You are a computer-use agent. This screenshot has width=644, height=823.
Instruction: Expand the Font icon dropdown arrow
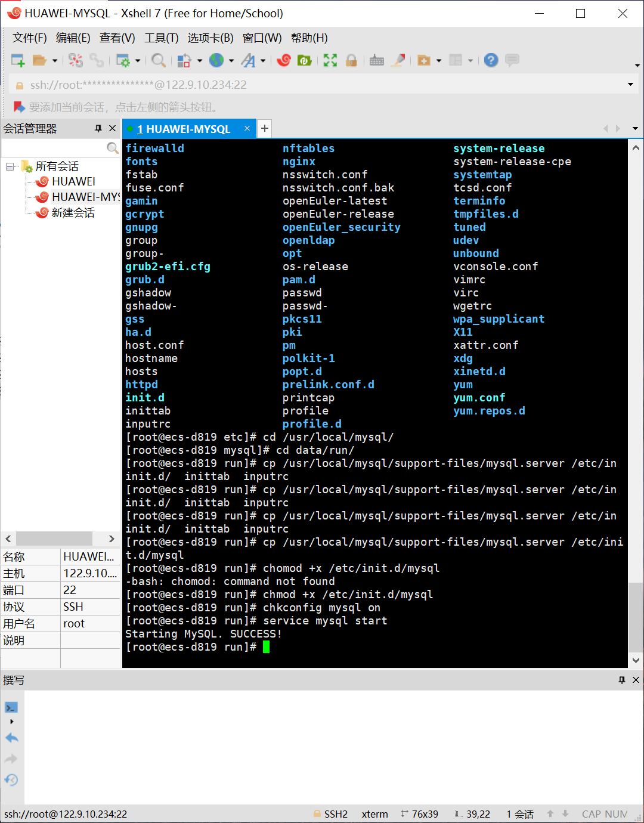pyautogui.click(x=263, y=60)
